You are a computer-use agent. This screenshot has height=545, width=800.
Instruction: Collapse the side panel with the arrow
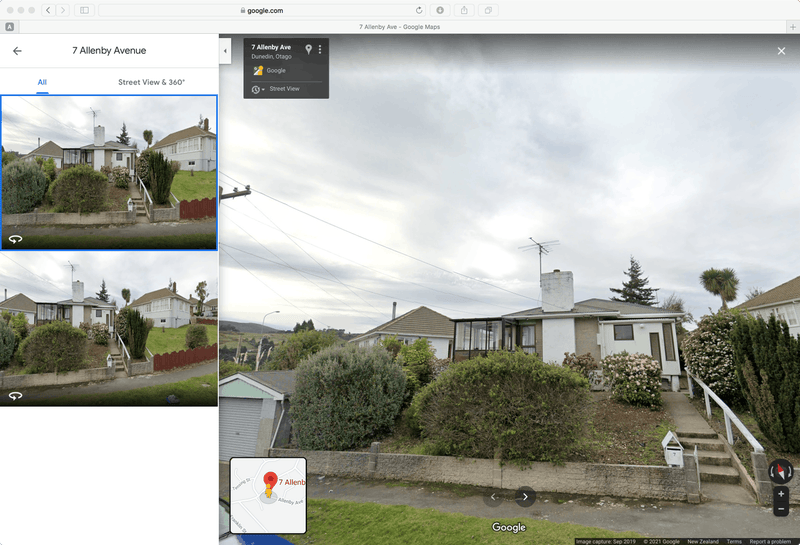coord(225,50)
